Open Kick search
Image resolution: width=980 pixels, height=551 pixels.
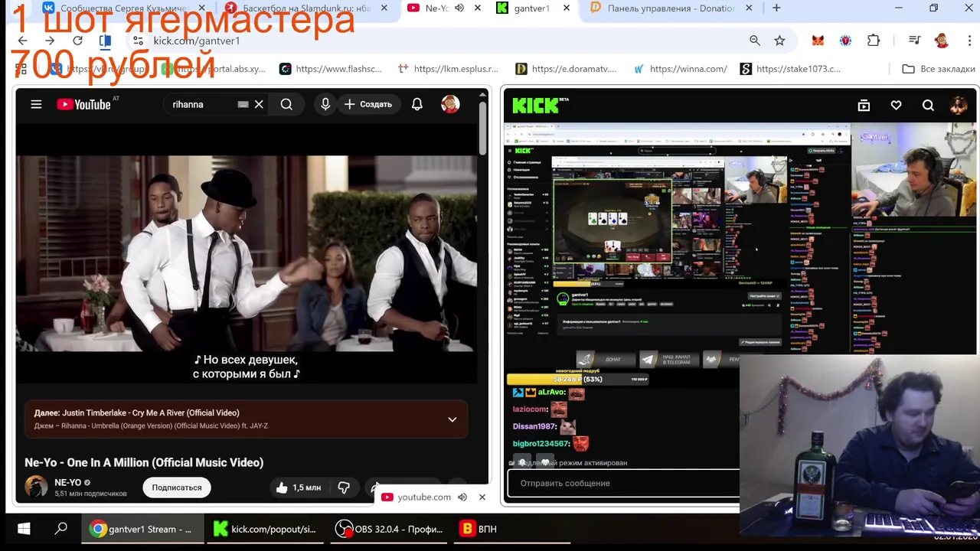click(928, 106)
